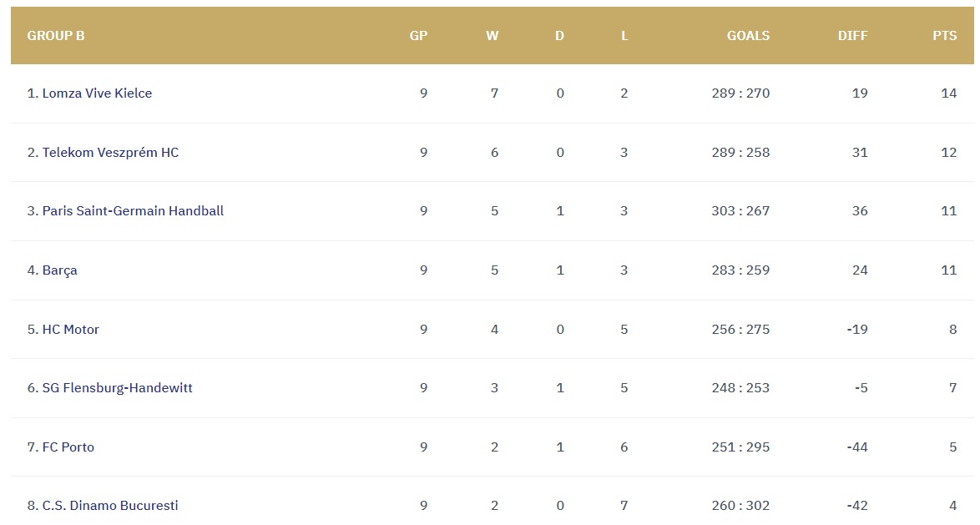
Task: Click the W column header
Action: [x=493, y=36]
